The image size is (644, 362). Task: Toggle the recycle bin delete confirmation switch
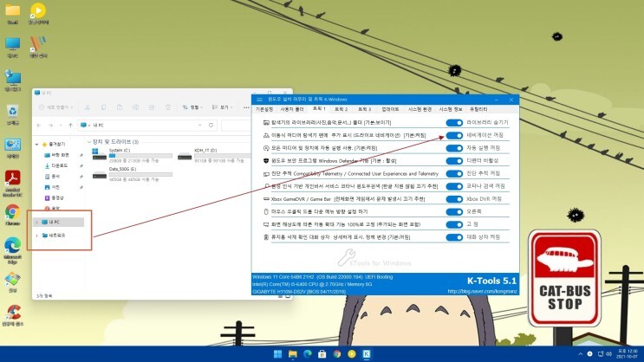(454, 237)
